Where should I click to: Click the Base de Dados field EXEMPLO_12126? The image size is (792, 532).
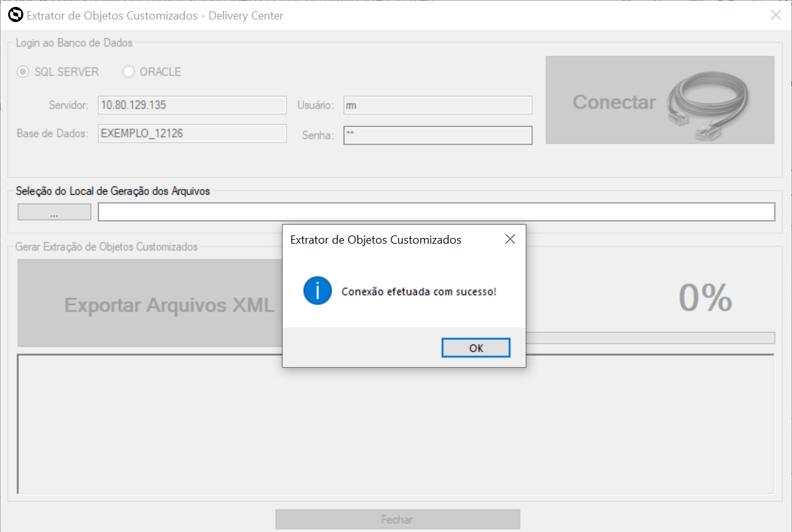[192, 133]
